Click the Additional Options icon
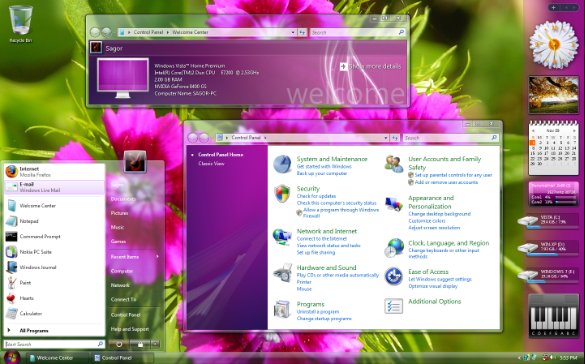The height and width of the screenshot is (364, 585). click(394, 306)
